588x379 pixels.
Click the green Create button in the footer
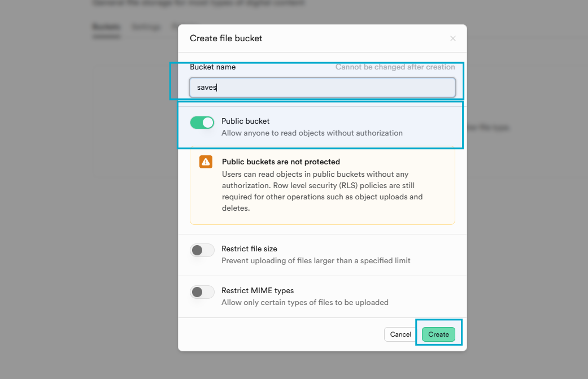438,334
